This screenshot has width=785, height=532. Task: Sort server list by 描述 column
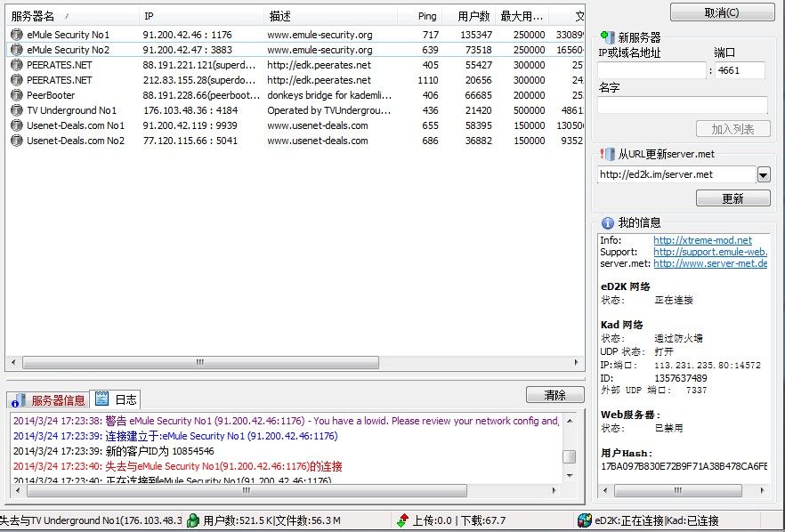click(x=330, y=17)
